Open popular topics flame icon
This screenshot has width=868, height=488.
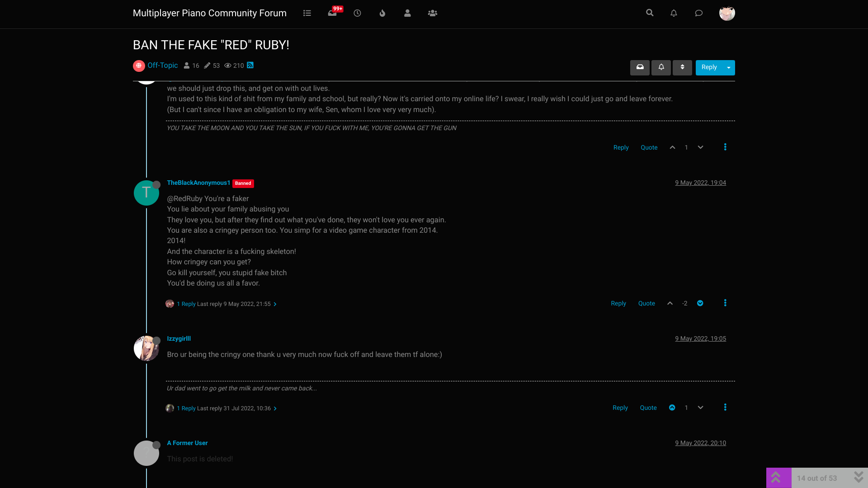(x=382, y=13)
